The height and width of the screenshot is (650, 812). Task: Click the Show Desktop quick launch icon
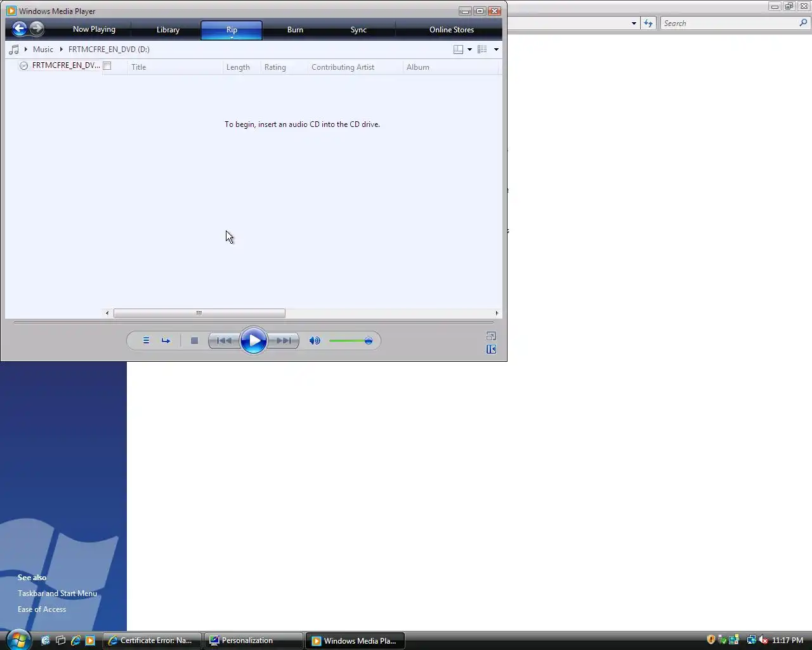tap(46, 640)
